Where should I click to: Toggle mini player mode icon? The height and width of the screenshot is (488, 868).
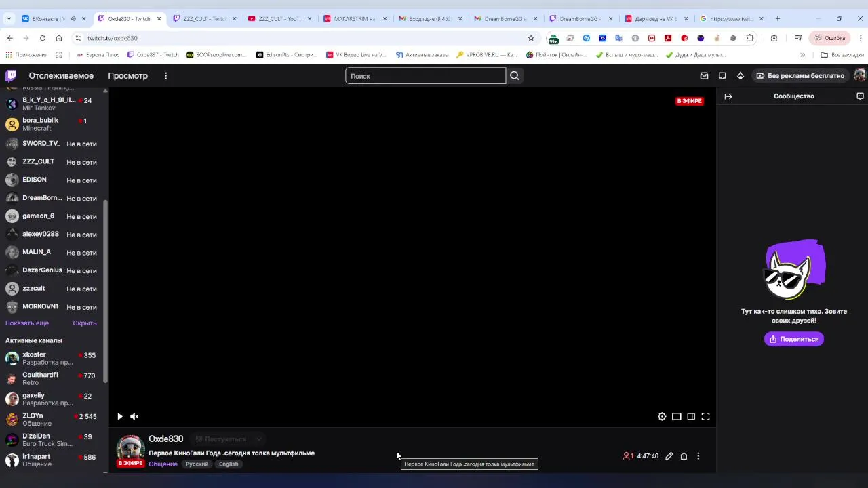coord(677,417)
